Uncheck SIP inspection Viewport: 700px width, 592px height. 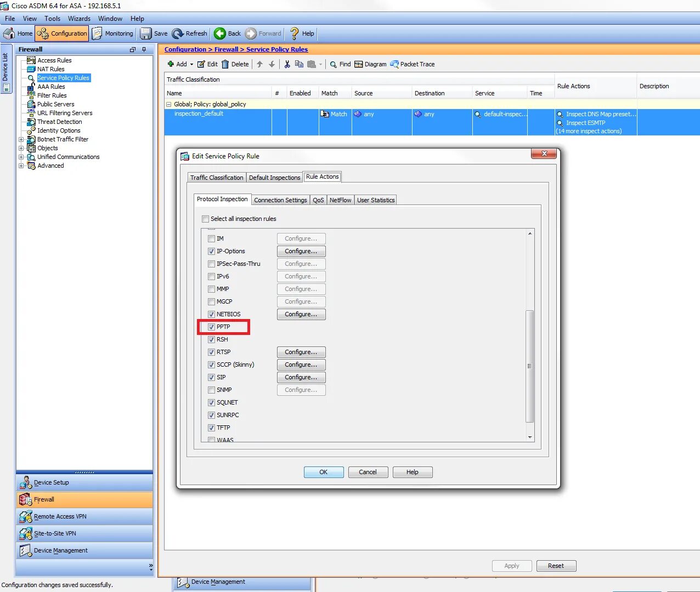pyautogui.click(x=211, y=377)
